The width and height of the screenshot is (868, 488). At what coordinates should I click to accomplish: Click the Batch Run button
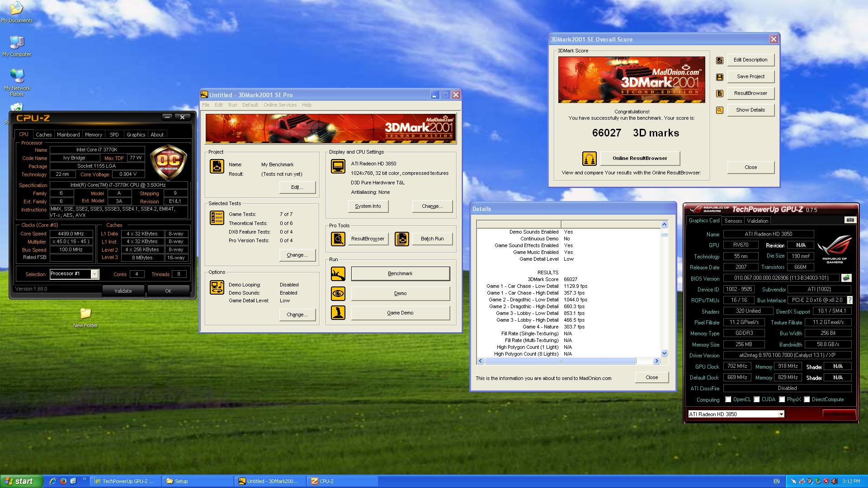coord(432,239)
